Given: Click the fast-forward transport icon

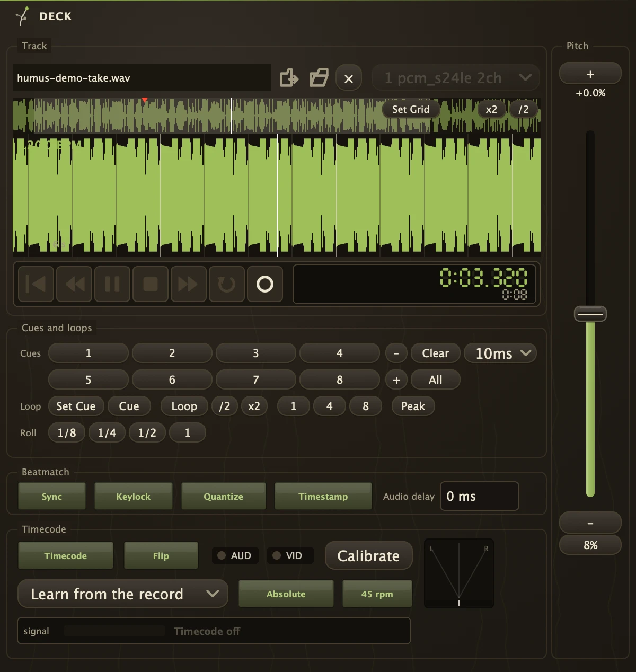Looking at the screenshot, I should click(x=189, y=284).
